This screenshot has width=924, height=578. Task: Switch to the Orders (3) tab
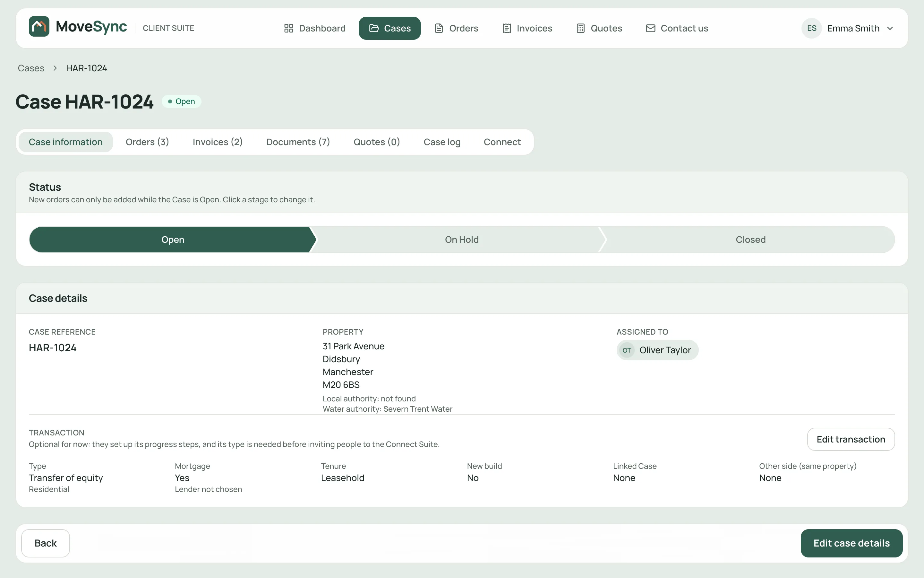(x=147, y=142)
